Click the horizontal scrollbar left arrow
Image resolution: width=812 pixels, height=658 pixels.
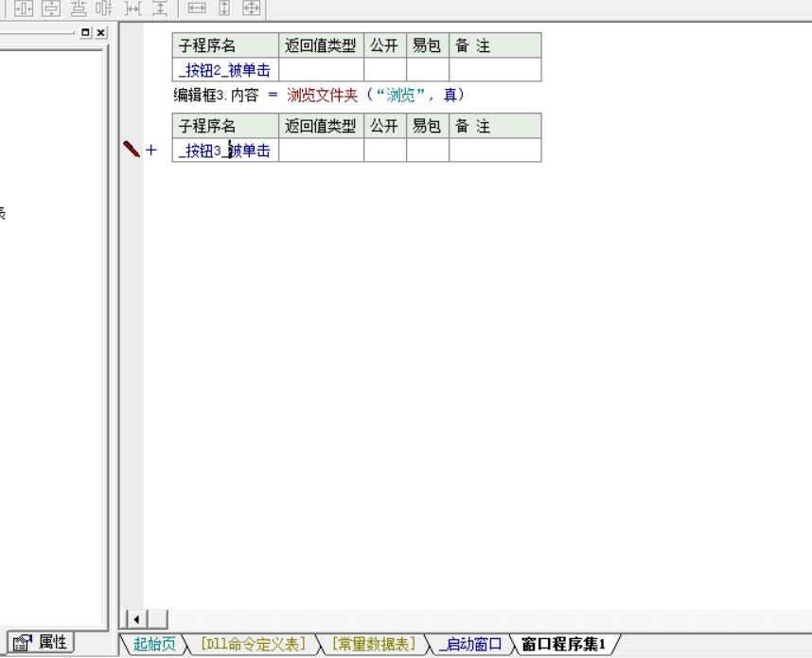tap(136, 619)
